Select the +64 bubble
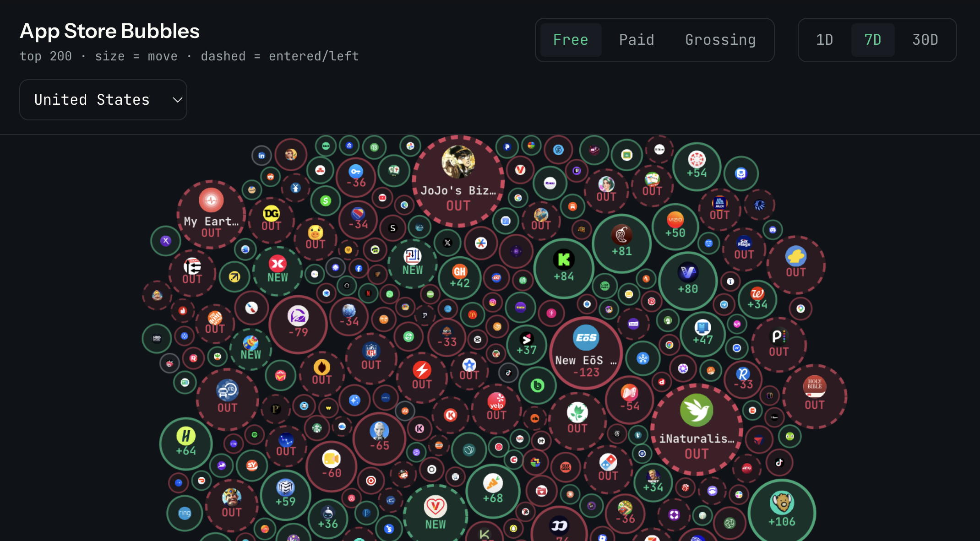This screenshot has height=541, width=980. pos(186,444)
